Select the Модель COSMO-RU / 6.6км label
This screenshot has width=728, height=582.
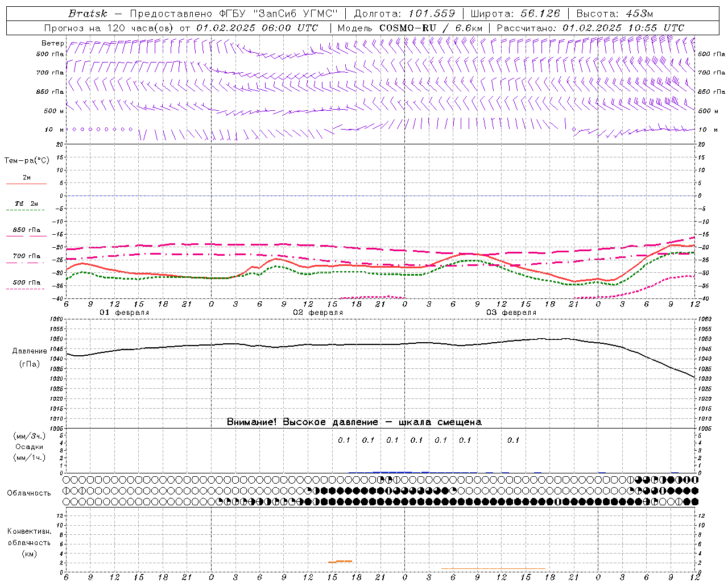[409, 28]
